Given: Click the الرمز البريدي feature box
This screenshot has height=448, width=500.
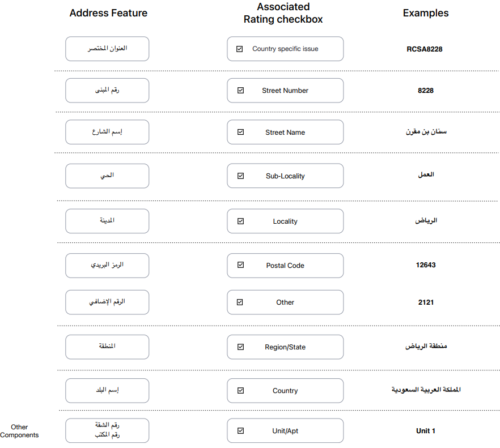Looking at the screenshot, I should [x=107, y=266].
